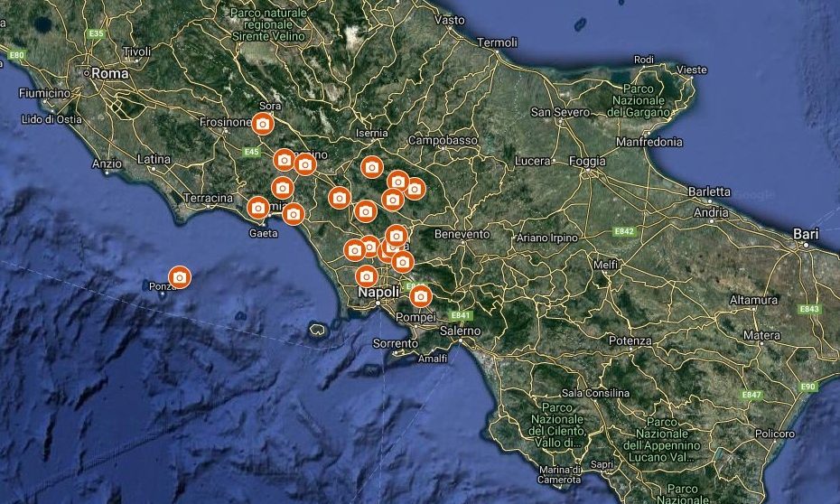Viewport: 840px width, 504px height.
Task: Click the camera marker below Isernia
Action: click(372, 167)
